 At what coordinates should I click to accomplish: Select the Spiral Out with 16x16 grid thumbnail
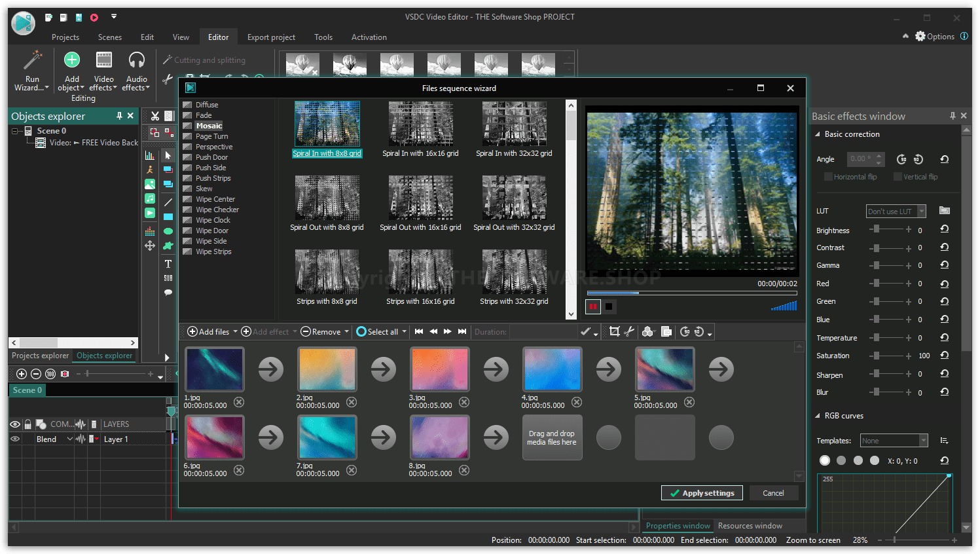[420, 198]
